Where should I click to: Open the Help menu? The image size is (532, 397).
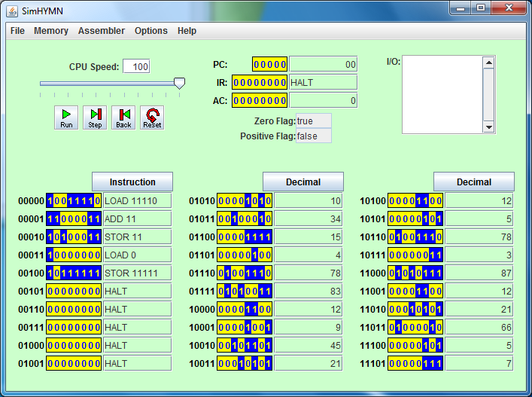pyautogui.click(x=187, y=31)
